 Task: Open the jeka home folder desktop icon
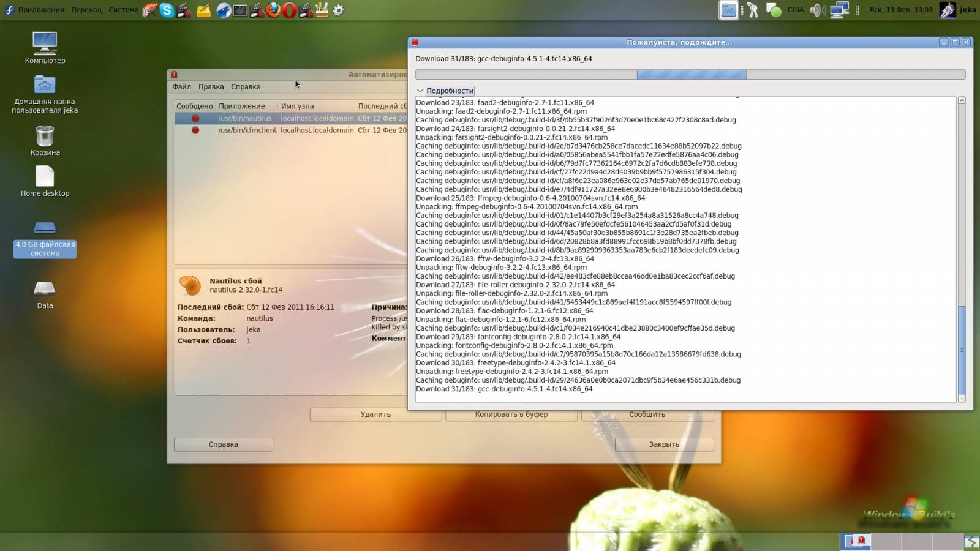click(45, 94)
